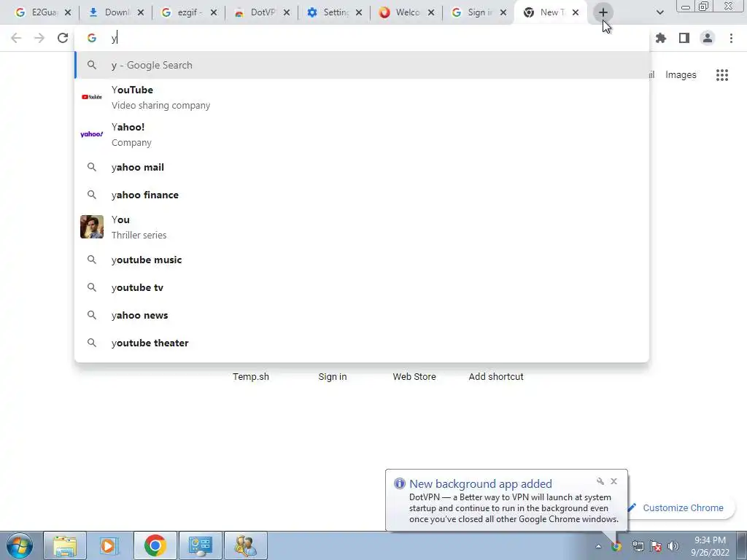
Task: Select the 'youtube theater' suggestion
Action: click(362, 343)
